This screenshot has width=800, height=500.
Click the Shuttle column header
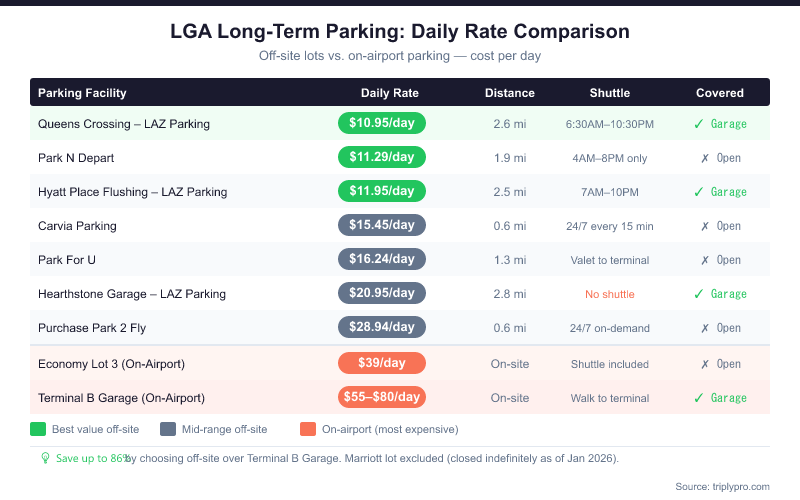(x=609, y=93)
